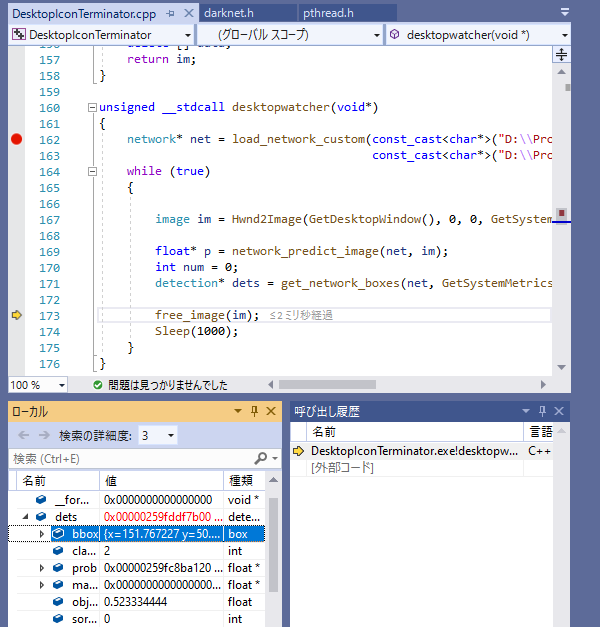Close the DesktopIconTerminator.cpp tab
Image resolution: width=600 pixels, height=627 pixels.
(x=188, y=13)
